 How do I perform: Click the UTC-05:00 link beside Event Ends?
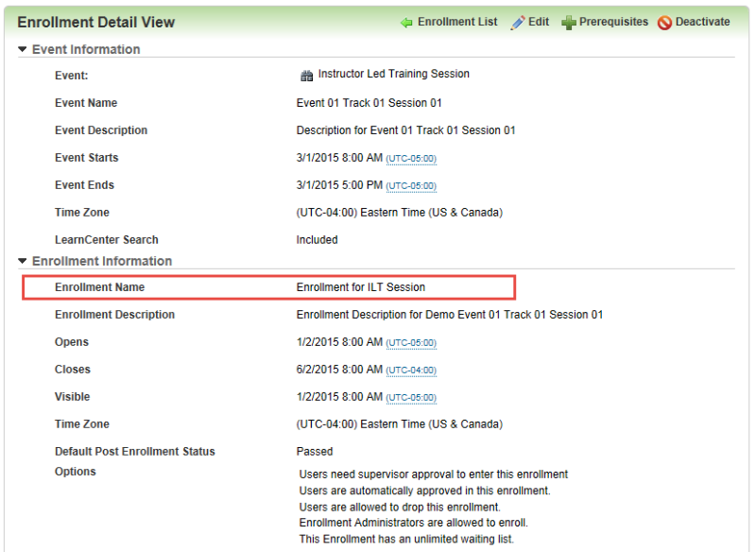tap(411, 185)
